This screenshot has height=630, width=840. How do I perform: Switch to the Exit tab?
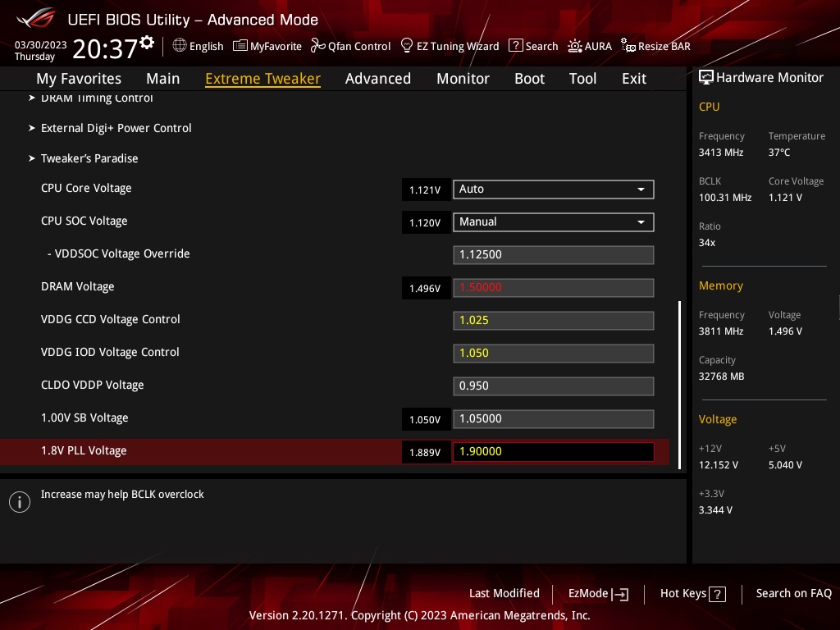click(x=634, y=78)
